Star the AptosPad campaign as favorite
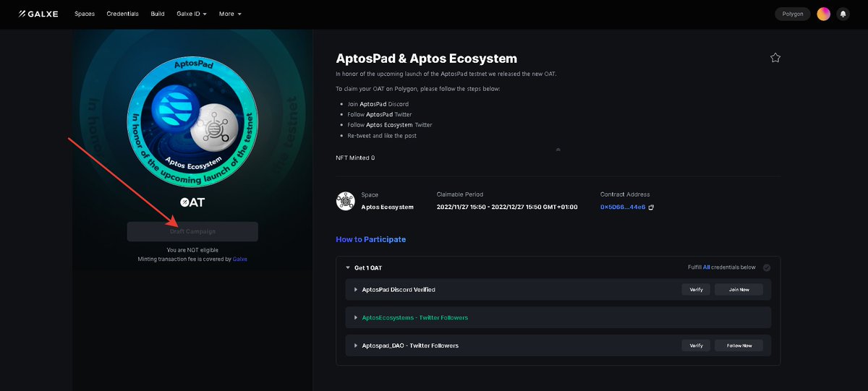Viewport: 868px width, 391px height. pyautogui.click(x=775, y=58)
